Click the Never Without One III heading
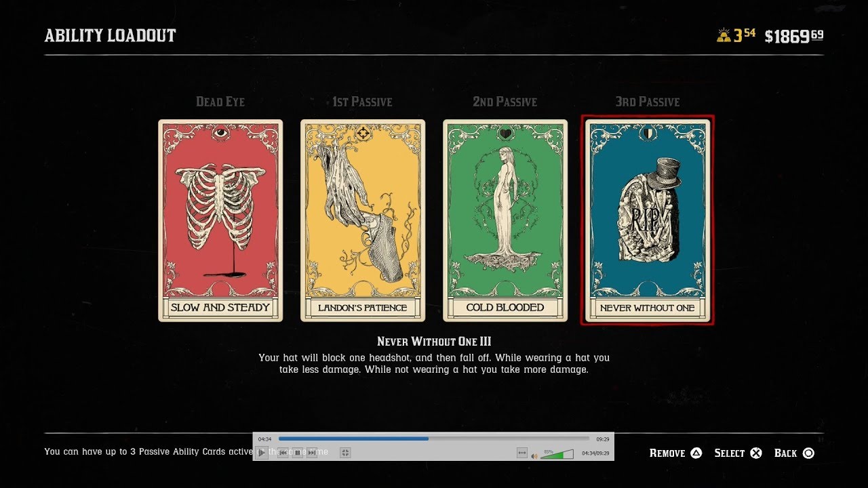868x488 pixels. [434, 342]
